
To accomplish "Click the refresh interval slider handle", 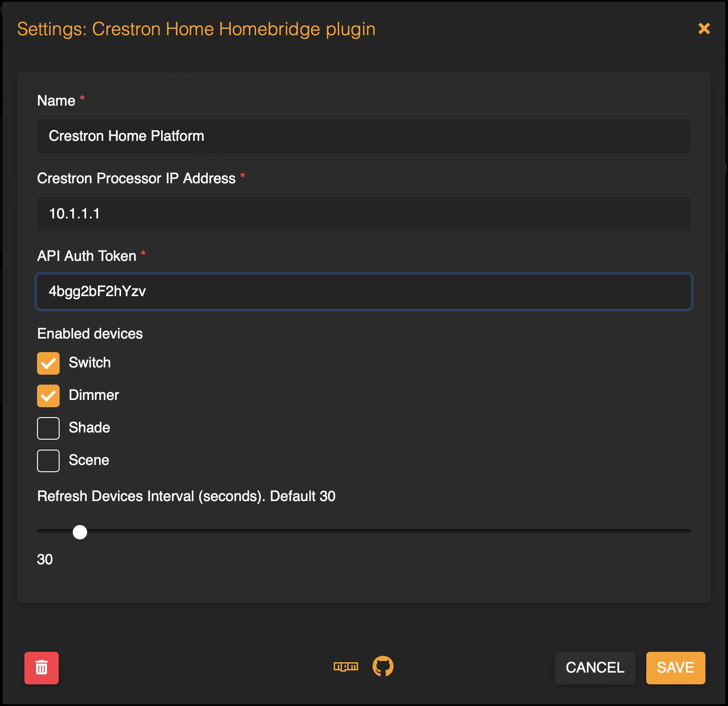I will point(80,532).
